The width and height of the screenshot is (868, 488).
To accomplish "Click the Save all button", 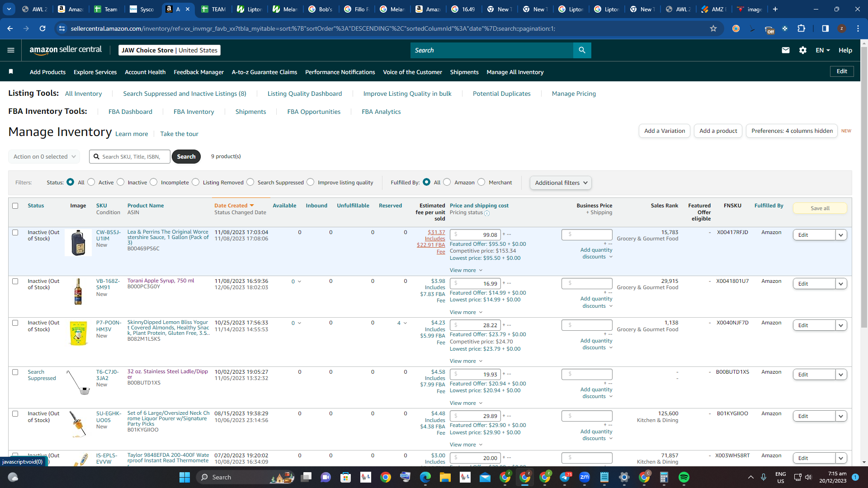I will [820, 208].
